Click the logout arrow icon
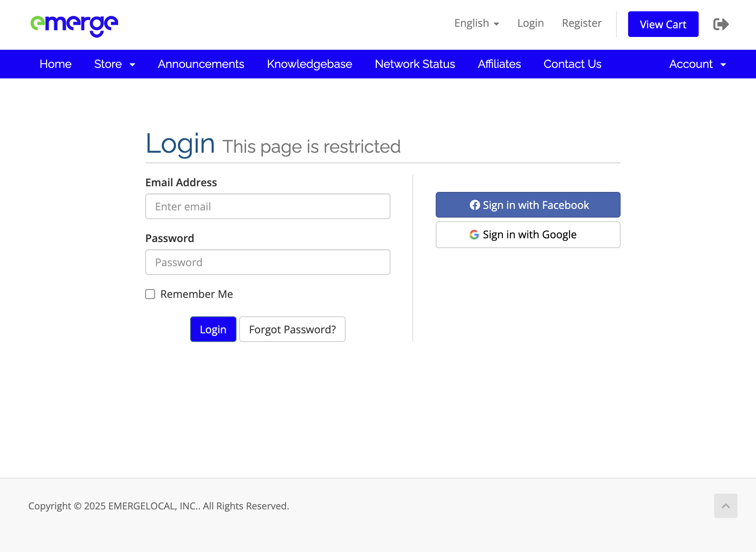The image size is (756, 552). pos(721,24)
